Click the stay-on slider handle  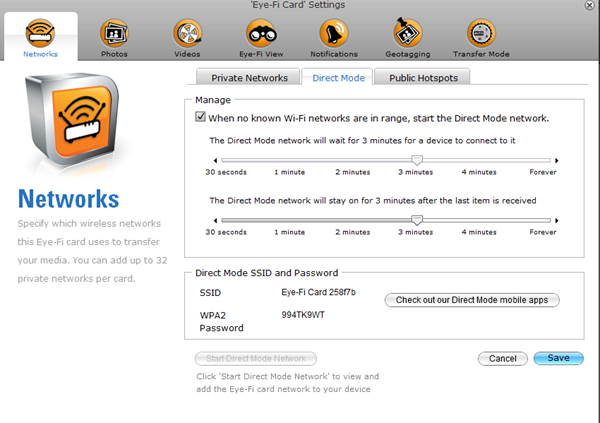click(417, 220)
